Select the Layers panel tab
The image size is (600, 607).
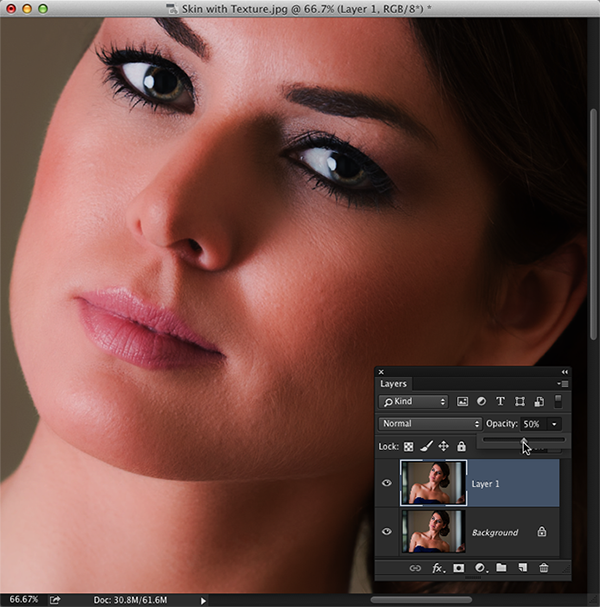point(393,384)
